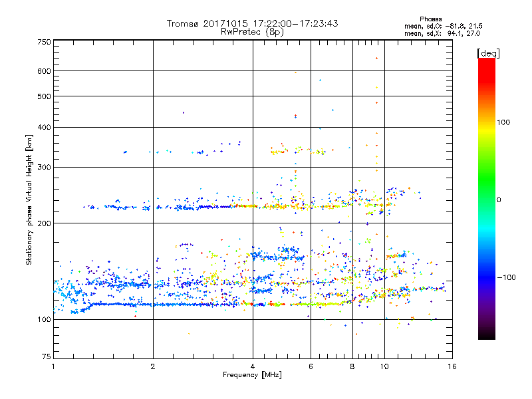The height and width of the screenshot is (399, 532).
Task: Pick the black bottom of the colorbar
Action: coord(487,335)
